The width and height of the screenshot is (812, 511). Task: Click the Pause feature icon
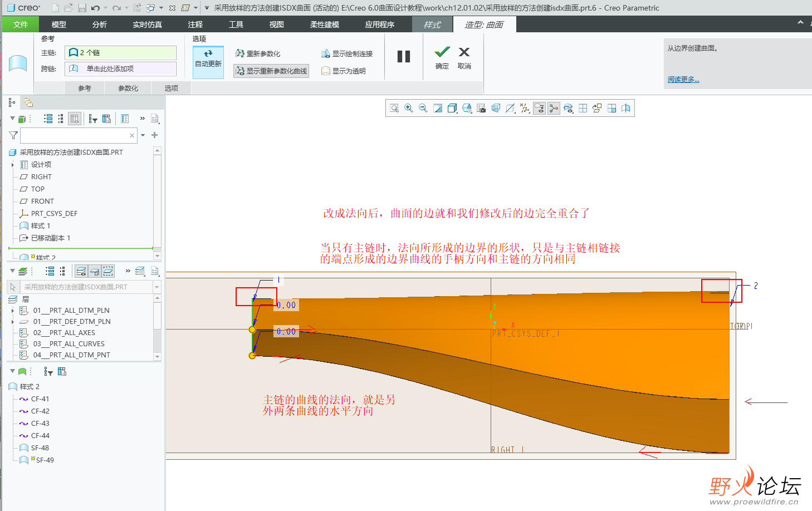tap(404, 56)
